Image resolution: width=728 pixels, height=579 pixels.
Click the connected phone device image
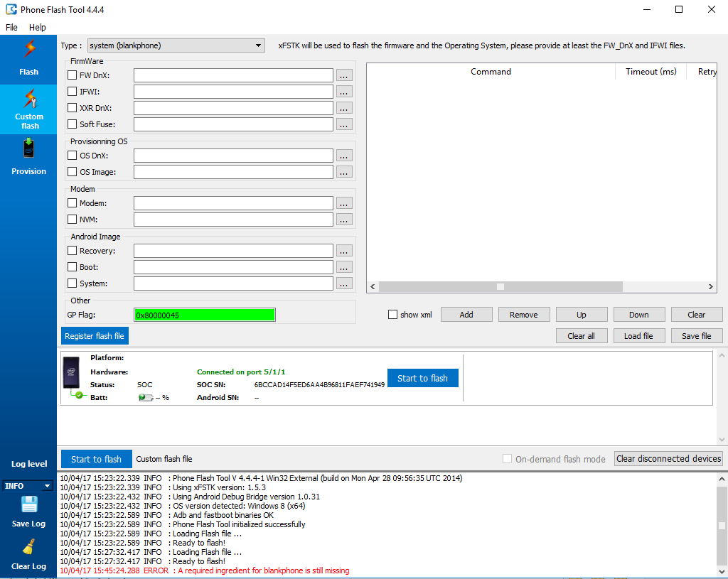[x=71, y=372]
